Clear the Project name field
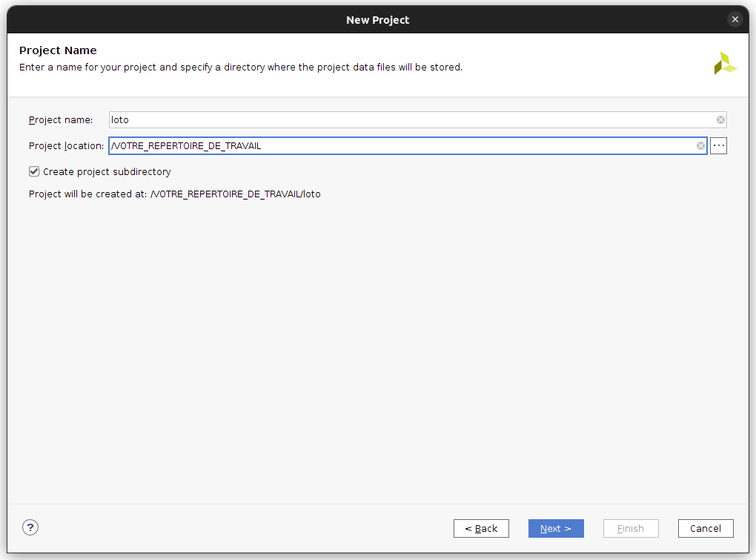756x560 pixels. pyautogui.click(x=720, y=120)
